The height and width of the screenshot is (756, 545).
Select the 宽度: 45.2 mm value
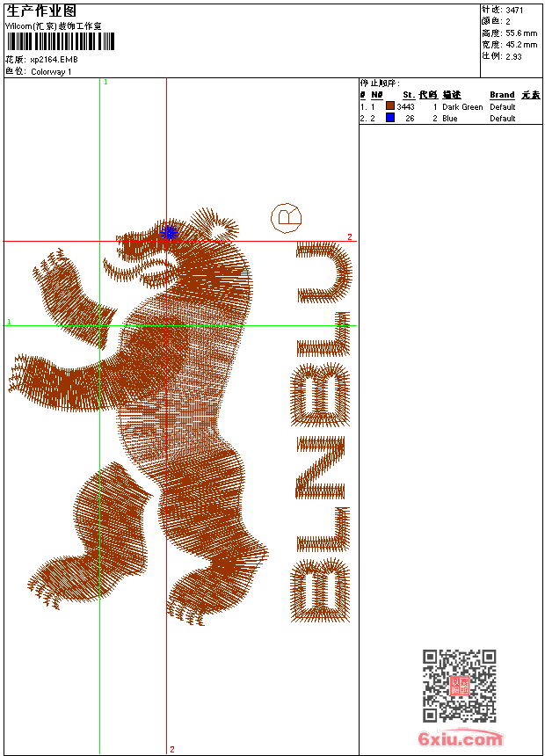point(509,45)
